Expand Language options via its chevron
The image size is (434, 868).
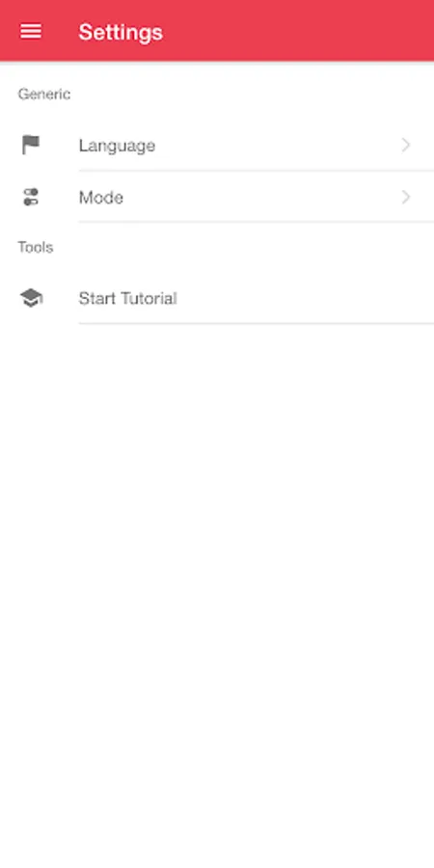(406, 145)
